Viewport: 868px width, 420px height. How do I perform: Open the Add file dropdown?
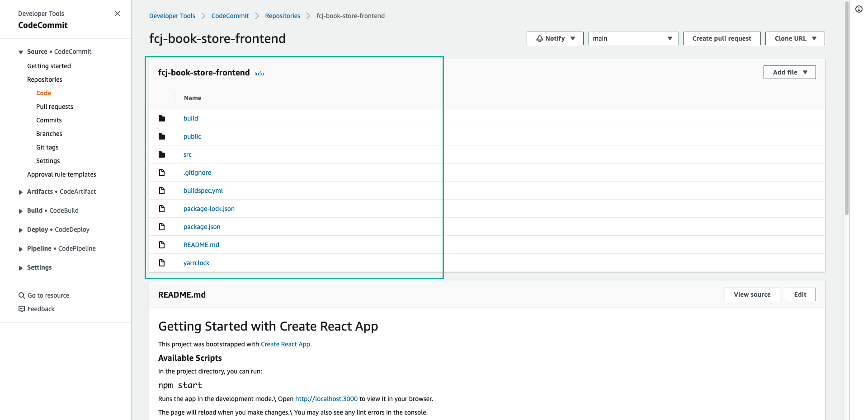click(789, 72)
